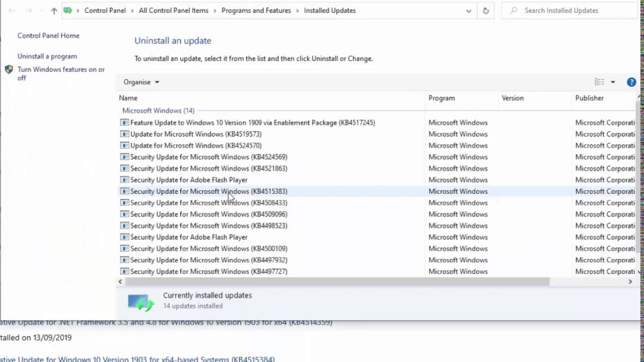This screenshot has width=644, height=362.
Task: Expand the address bar history dropdown
Action: pyautogui.click(x=469, y=11)
